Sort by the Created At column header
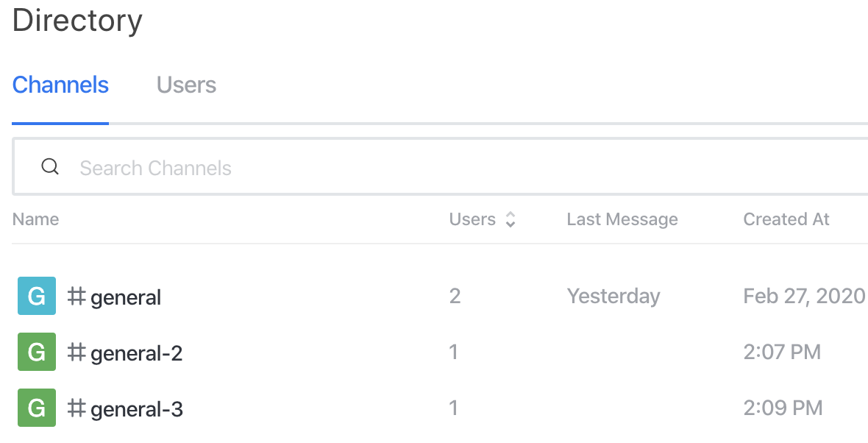This screenshot has width=868, height=443. pyautogui.click(x=786, y=219)
